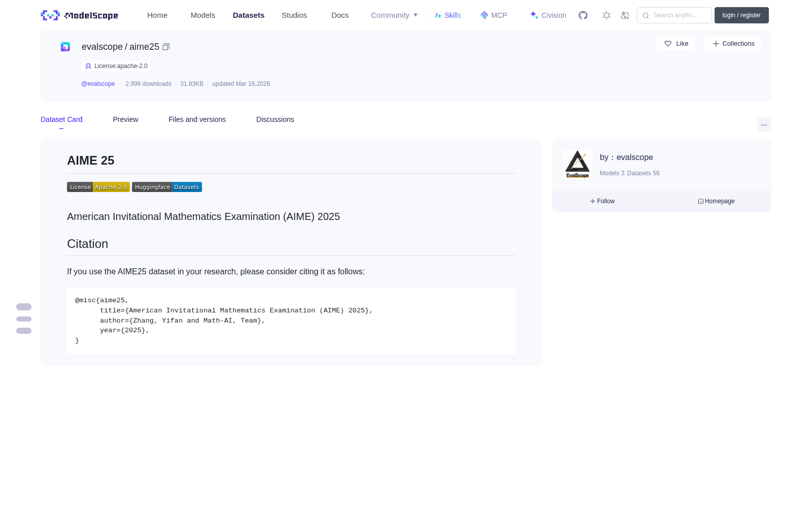Focus the search anything field
812x508 pixels.
pyautogui.click(x=674, y=15)
